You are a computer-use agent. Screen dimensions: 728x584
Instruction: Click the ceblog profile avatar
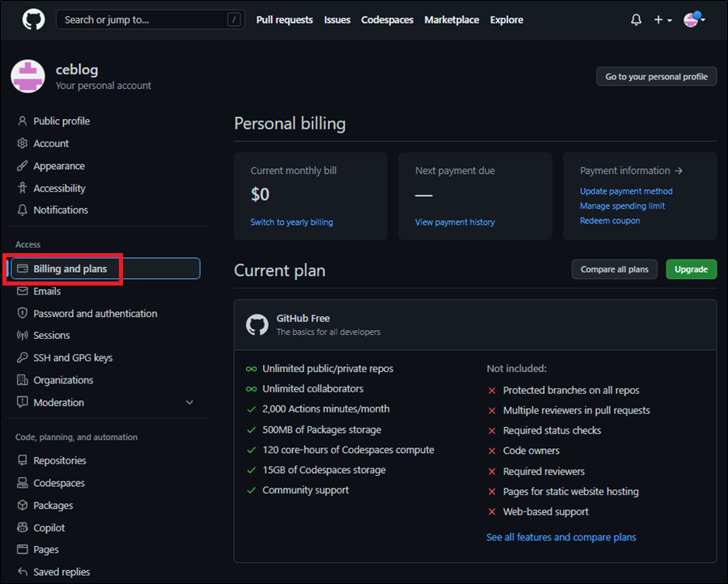(28, 76)
